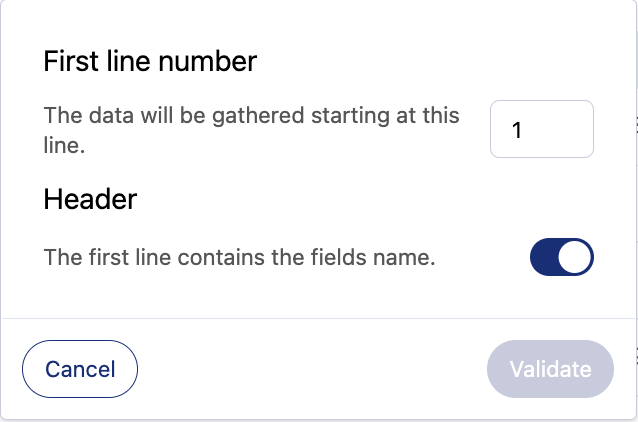Focus the box containing the value 1
This screenshot has height=422, width=638.
(542, 130)
